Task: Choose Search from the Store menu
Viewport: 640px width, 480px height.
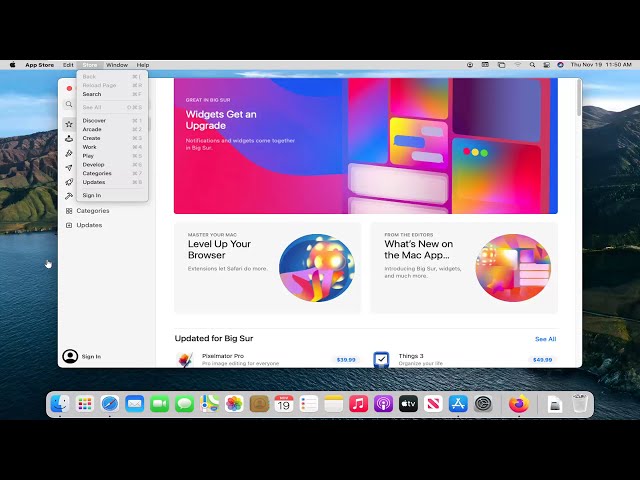Action: [x=112, y=94]
